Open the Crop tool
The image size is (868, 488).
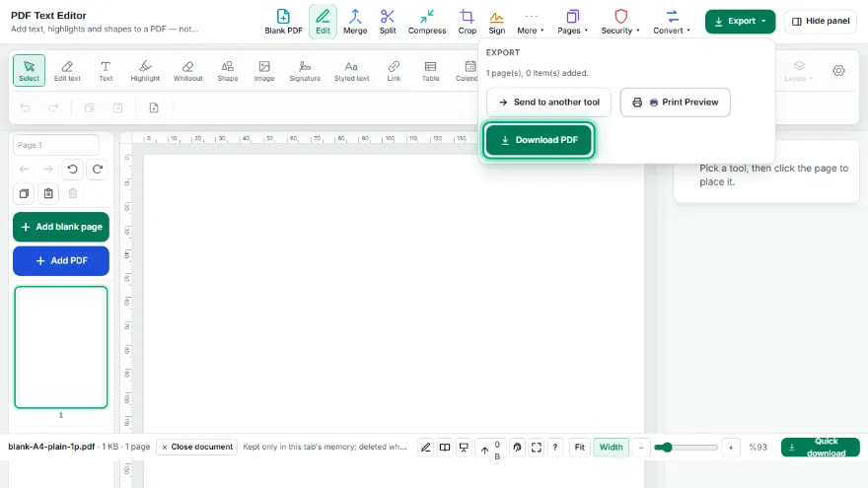467,22
